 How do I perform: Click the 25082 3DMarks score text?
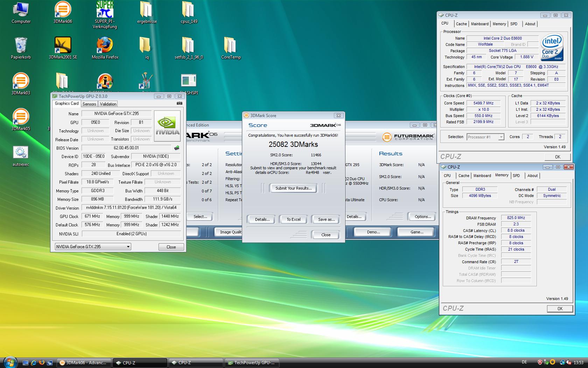pyautogui.click(x=293, y=144)
